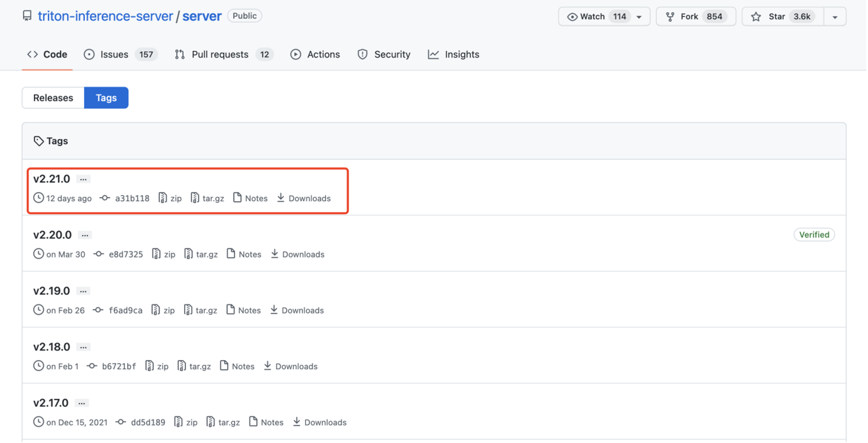Open the Pull requests tab
Screen dimensions: 868x443
click(x=224, y=54)
